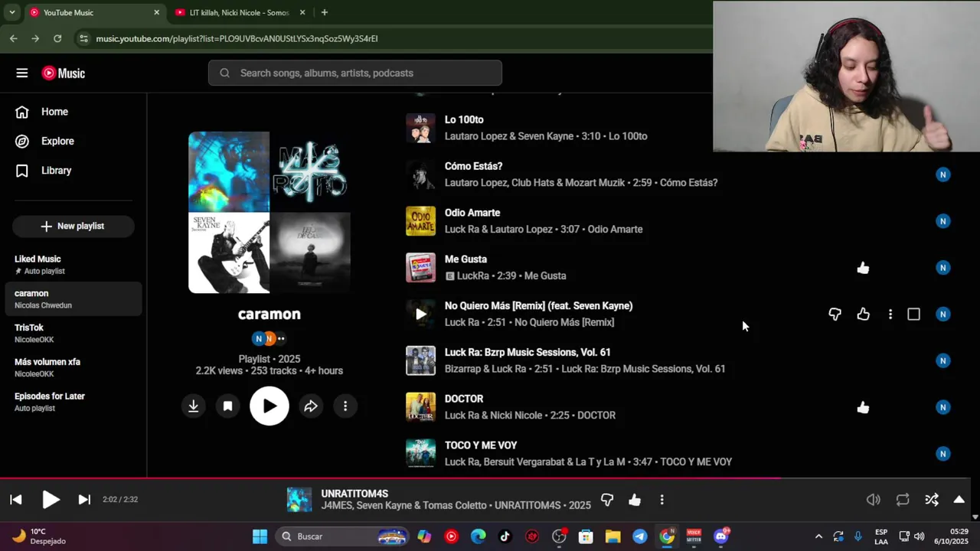Image resolution: width=980 pixels, height=551 pixels.
Task: Skip to previous track in player bar
Action: point(16,500)
